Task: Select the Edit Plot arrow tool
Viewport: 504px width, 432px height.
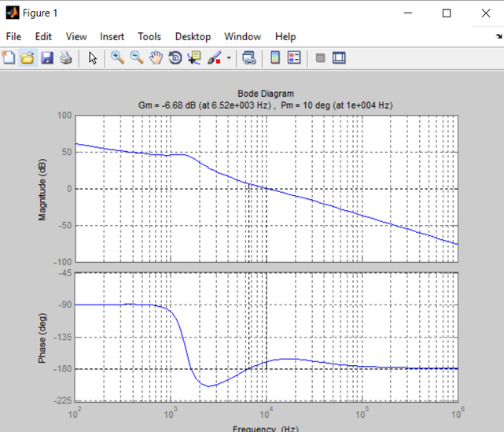Action: [x=92, y=57]
